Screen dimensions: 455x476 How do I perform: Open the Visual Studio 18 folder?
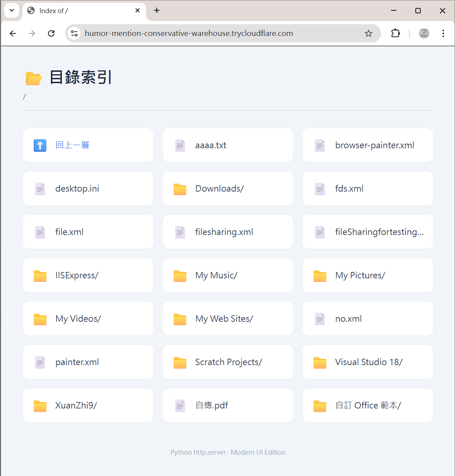(x=369, y=362)
